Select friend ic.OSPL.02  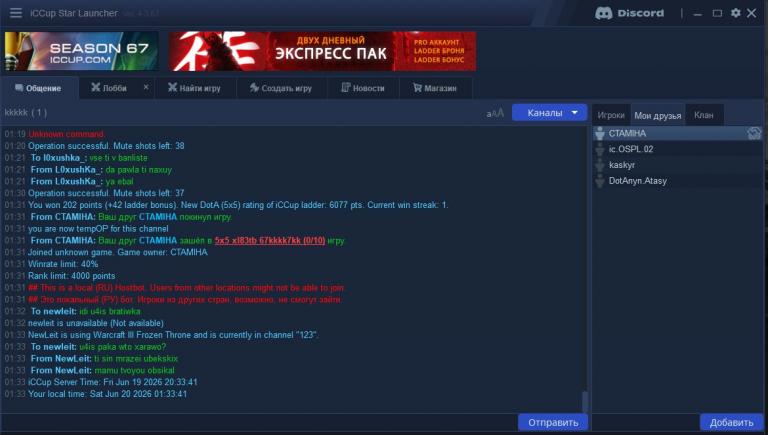(677, 149)
